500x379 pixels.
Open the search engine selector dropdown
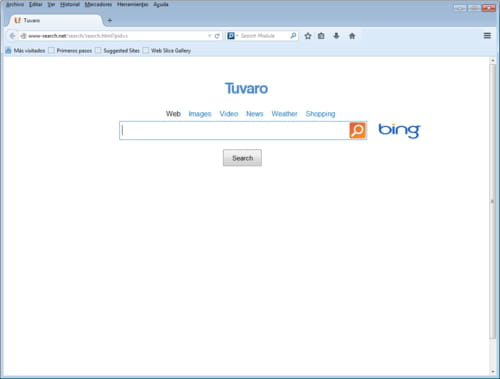[232, 35]
